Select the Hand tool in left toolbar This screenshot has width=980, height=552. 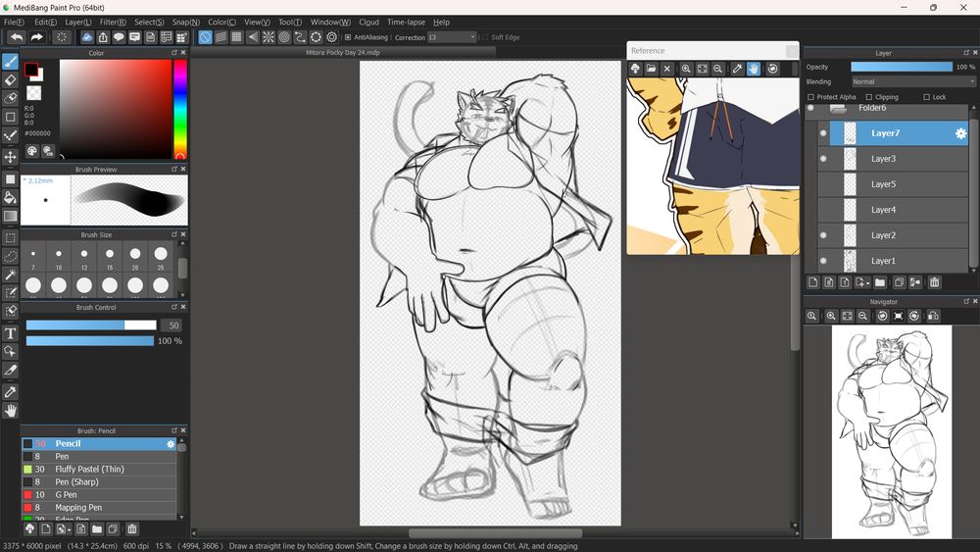[x=10, y=411]
